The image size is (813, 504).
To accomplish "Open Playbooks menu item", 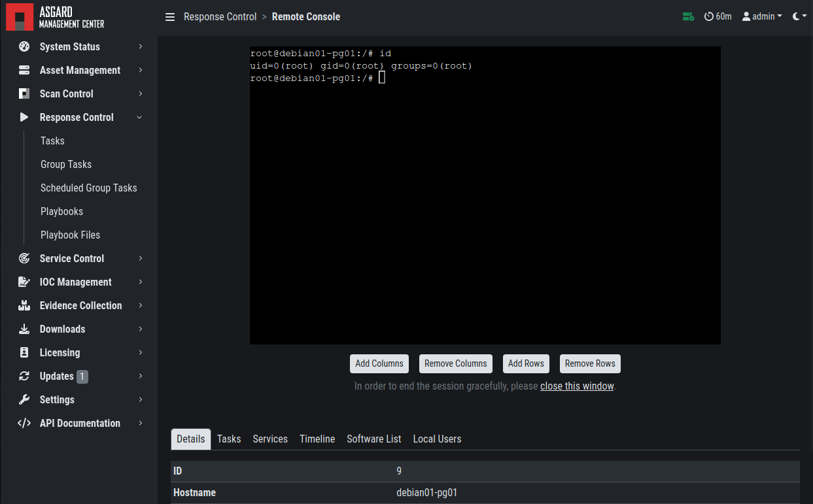I will tap(61, 211).
